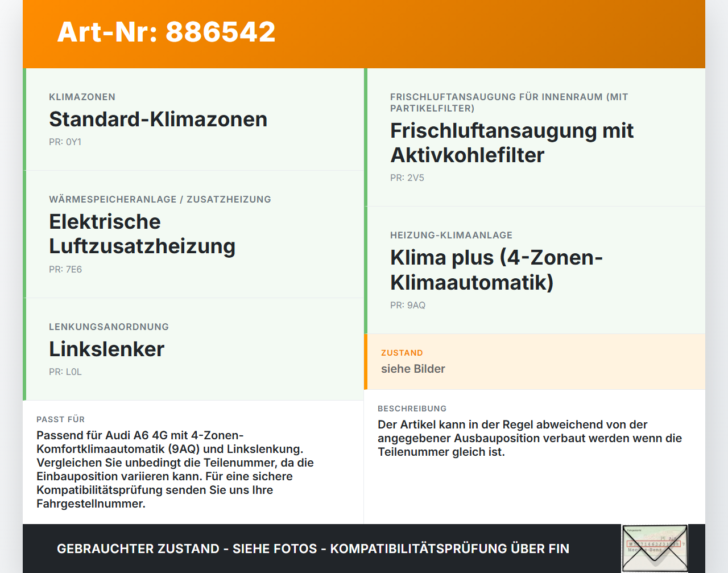Select the Standard-Klimazonen heading

click(x=158, y=119)
